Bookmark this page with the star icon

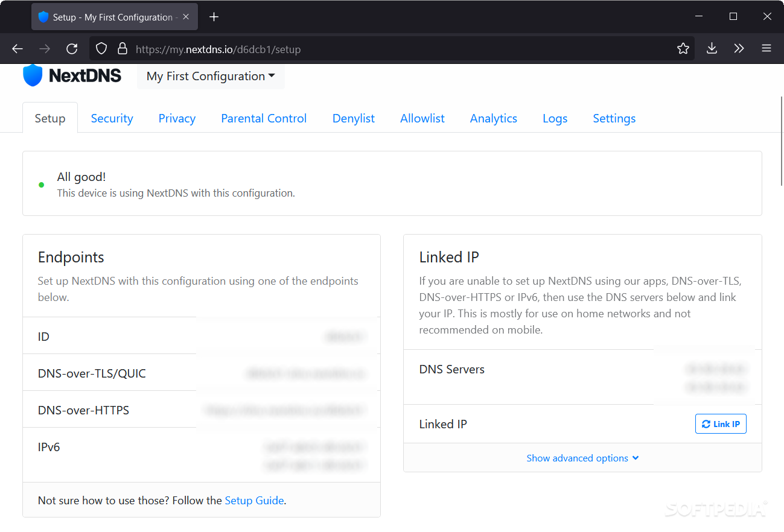coord(683,49)
